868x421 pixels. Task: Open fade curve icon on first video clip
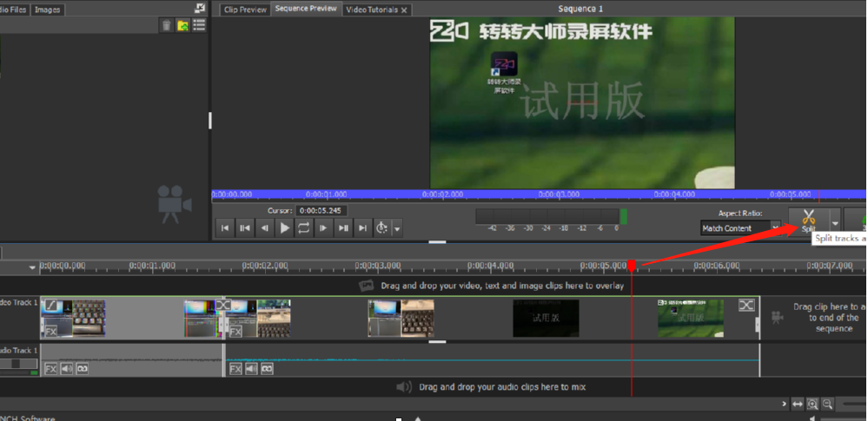point(51,305)
